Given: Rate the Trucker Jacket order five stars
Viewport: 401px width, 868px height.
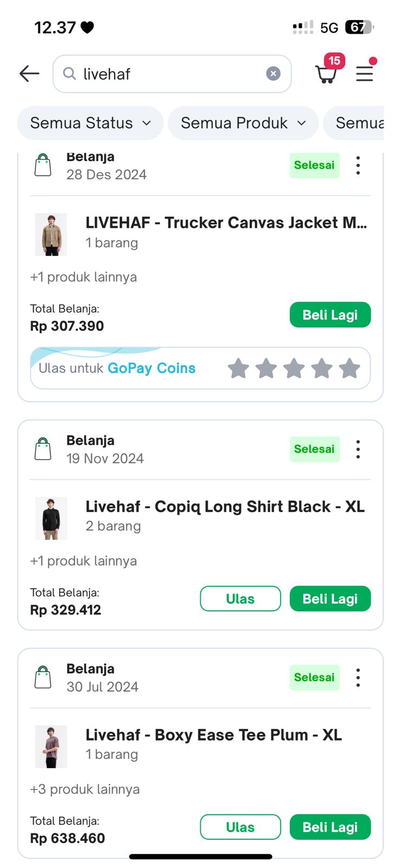Looking at the screenshot, I should coord(349,368).
